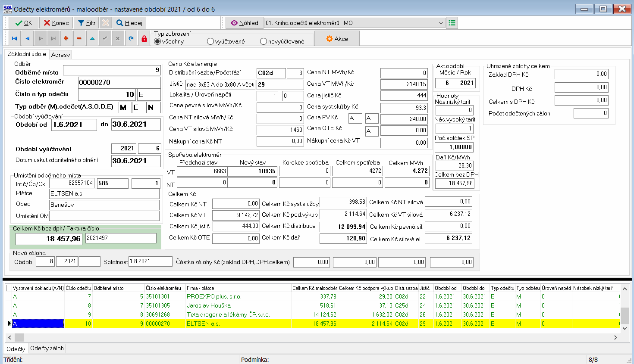This screenshot has width=634, height=364.
Task: Click the Plátce field ELTSEN a.s.
Action: (104, 193)
